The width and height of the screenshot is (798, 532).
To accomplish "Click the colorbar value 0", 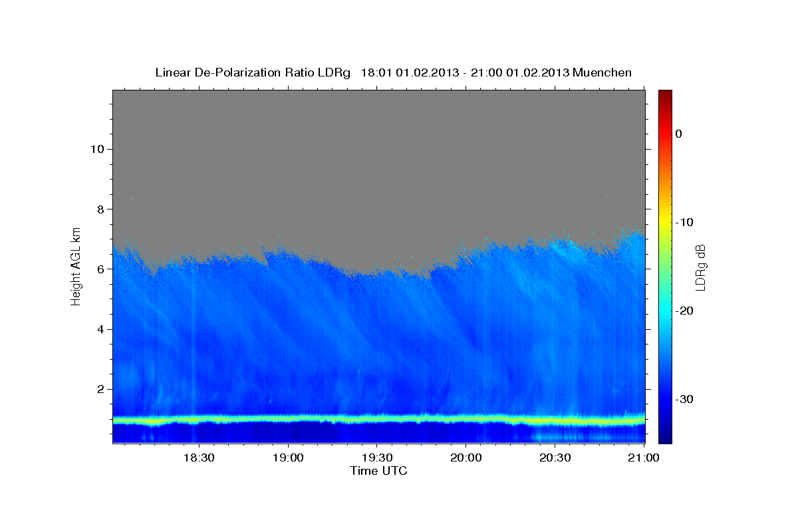I will tap(678, 134).
